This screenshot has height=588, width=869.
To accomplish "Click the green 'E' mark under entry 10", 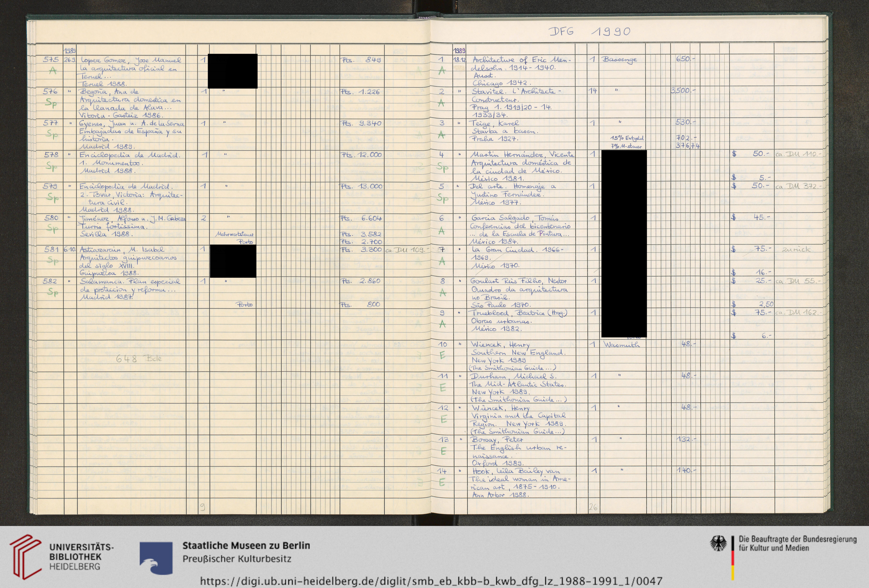I will coord(442,355).
